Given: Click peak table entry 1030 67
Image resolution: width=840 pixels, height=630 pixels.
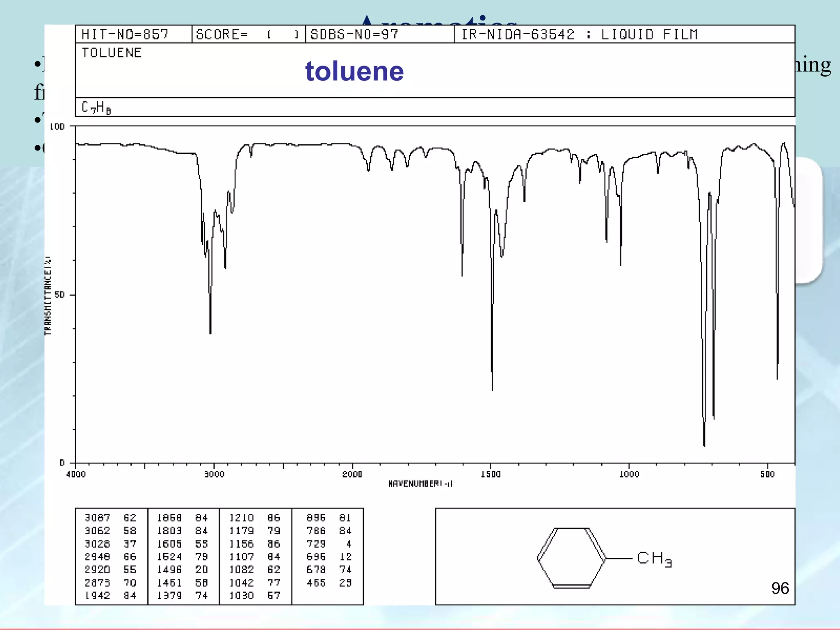Looking at the screenshot, I should click(255, 595).
